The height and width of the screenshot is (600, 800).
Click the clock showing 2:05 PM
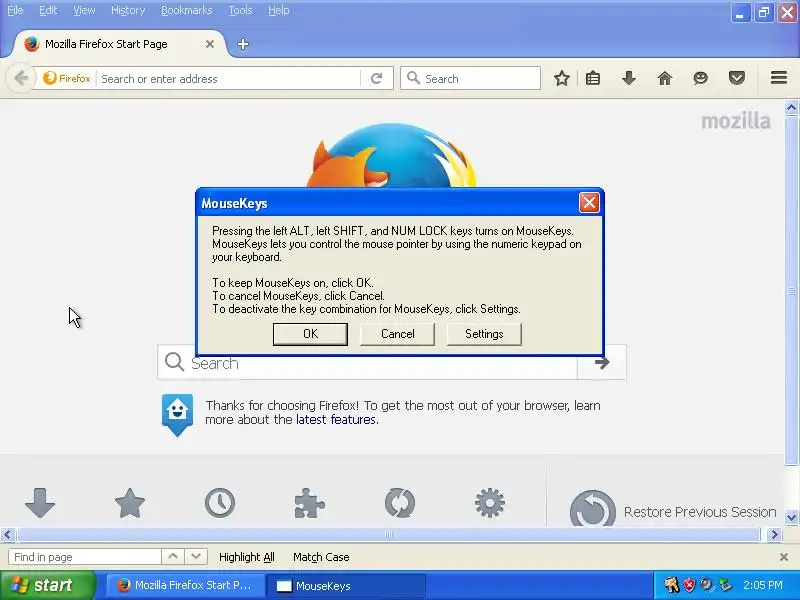[763, 585]
